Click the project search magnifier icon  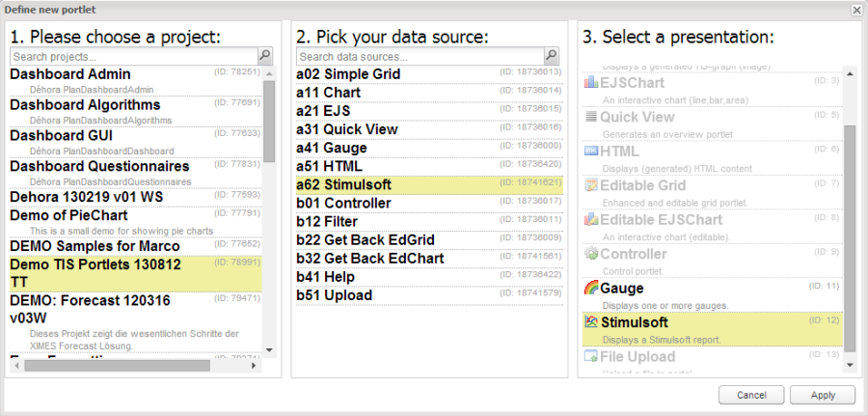click(266, 55)
